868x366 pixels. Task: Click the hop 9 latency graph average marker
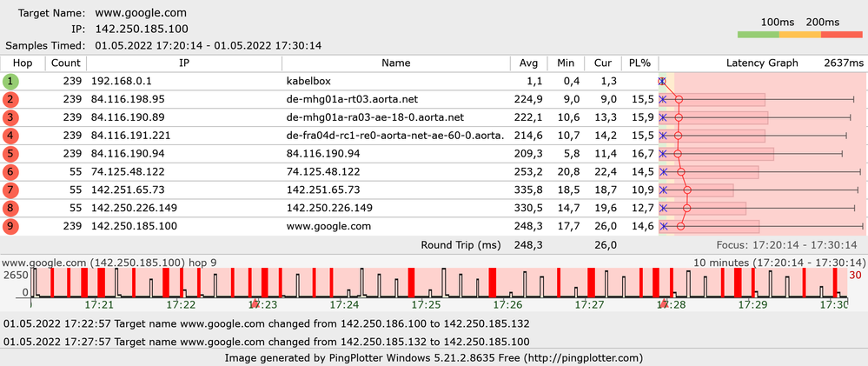point(681,226)
